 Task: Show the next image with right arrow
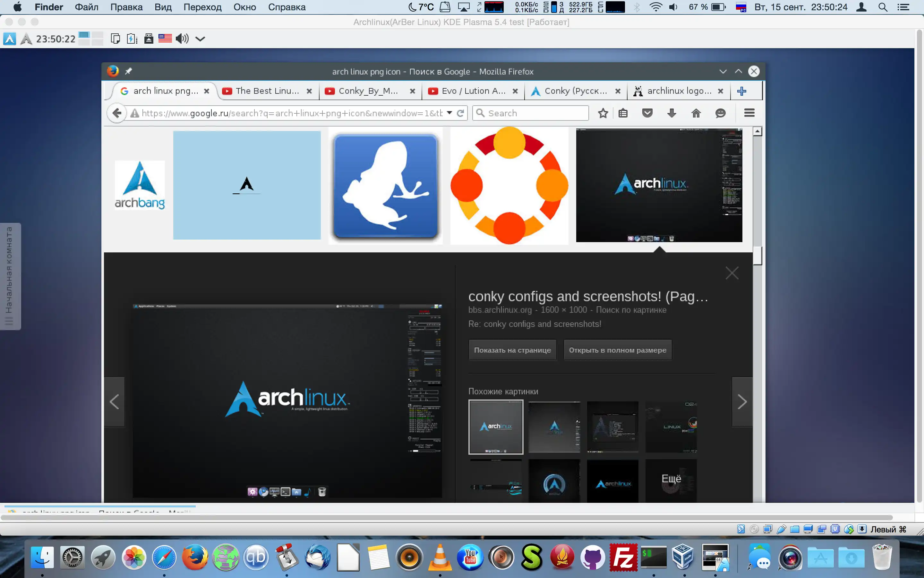click(742, 402)
